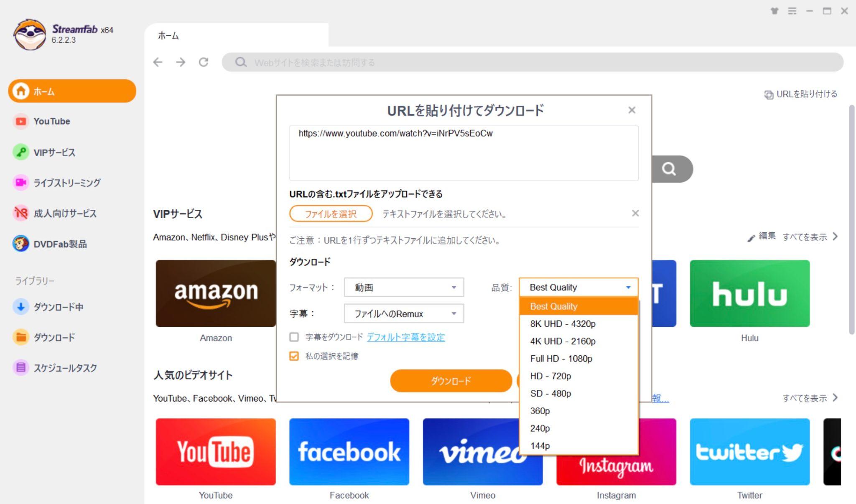Screen dimensions: 856x504
Task: Clear the selected text file entry
Action: 635,213
